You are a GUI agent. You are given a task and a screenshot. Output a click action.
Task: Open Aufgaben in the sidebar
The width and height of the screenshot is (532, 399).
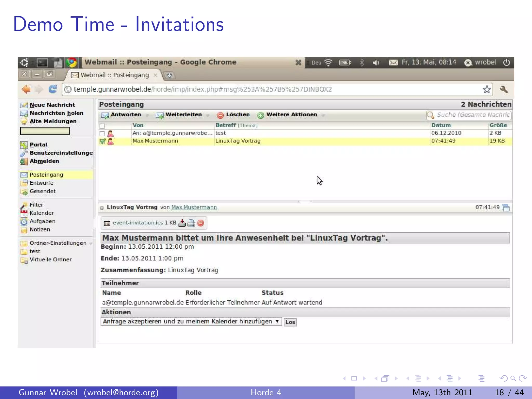point(42,221)
